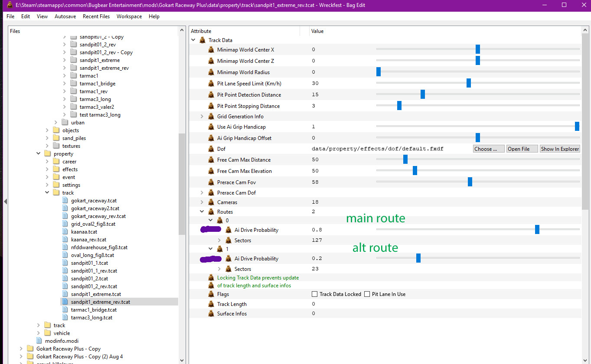This screenshot has width=591, height=364.
Task: Enable the Track Data Locked checkbox
Action: click(x=314, y=294)
